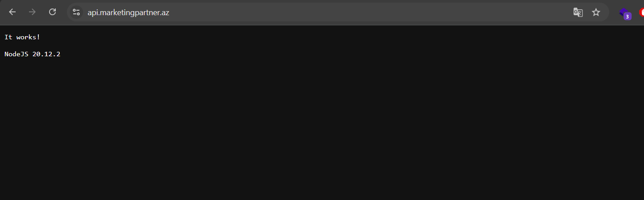This screenshot has height=200, width=644.
Task: Reload the api.marketingpartner.az page
Action: coord(52,12)
